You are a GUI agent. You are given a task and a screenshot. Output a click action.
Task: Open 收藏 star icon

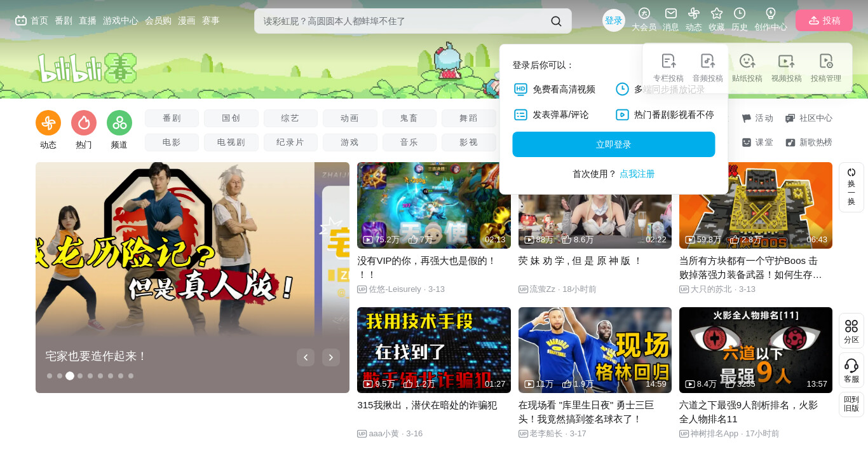(717, 13)
